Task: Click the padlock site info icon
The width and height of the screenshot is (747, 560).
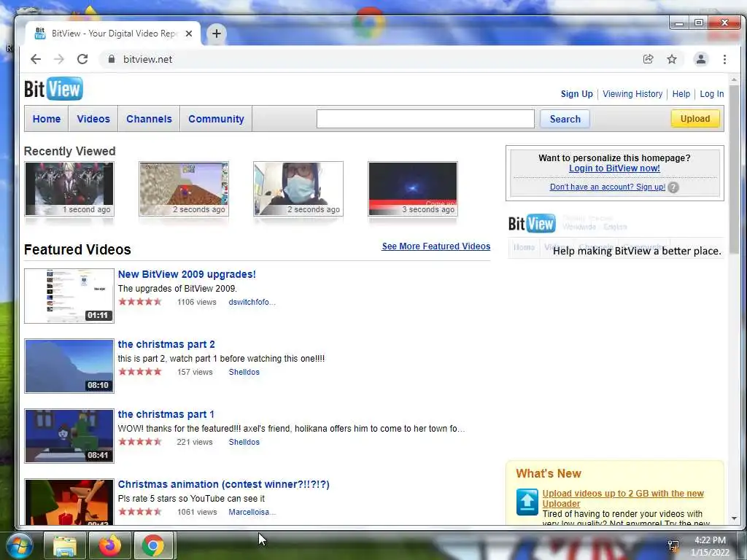Action: click(x=112, y=59)
